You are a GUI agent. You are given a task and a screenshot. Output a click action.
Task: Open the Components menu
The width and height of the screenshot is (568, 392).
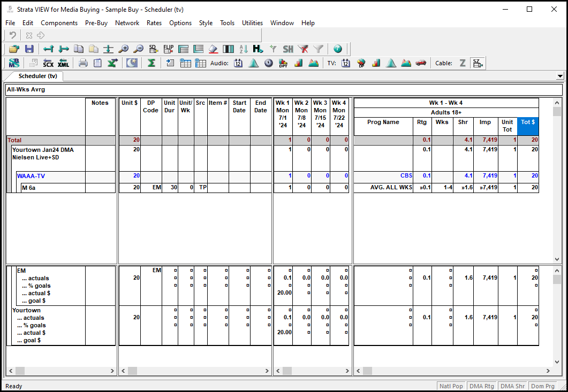point(59,23)
